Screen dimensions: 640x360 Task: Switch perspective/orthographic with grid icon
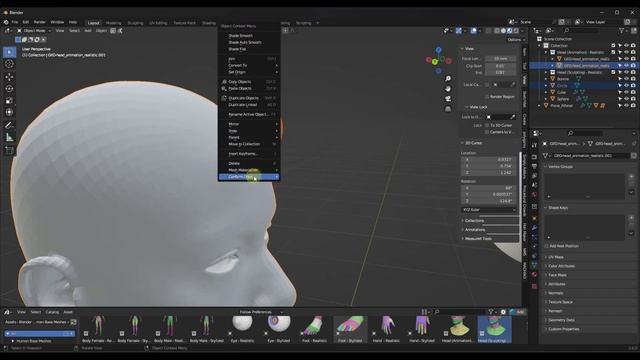tap(448, 109)
